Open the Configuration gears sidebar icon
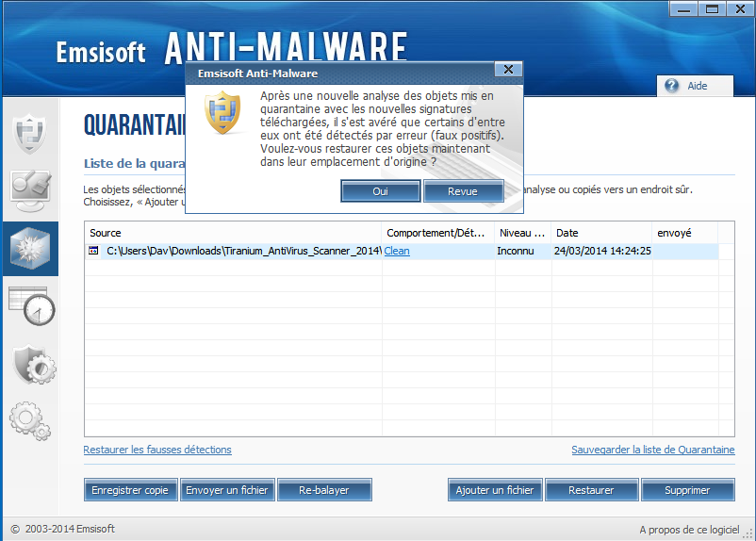The image size is (756, 541). (x=30, y=421)
